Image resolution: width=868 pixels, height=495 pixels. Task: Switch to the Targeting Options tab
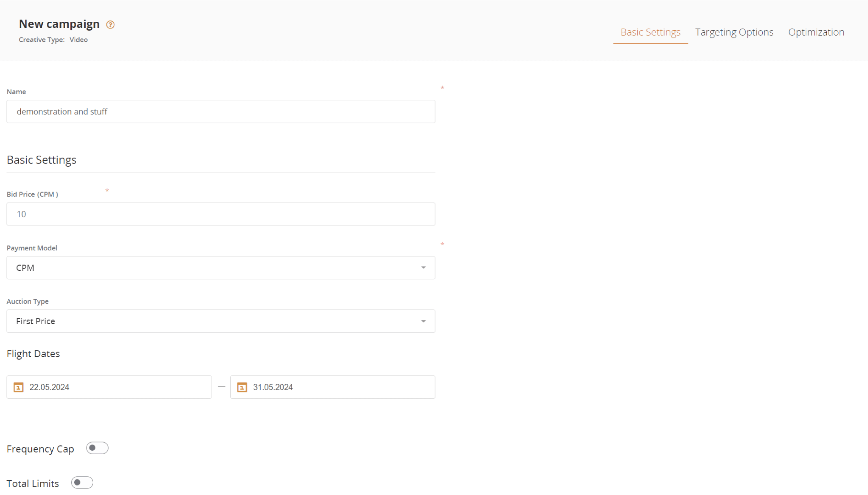click(734, 32)
